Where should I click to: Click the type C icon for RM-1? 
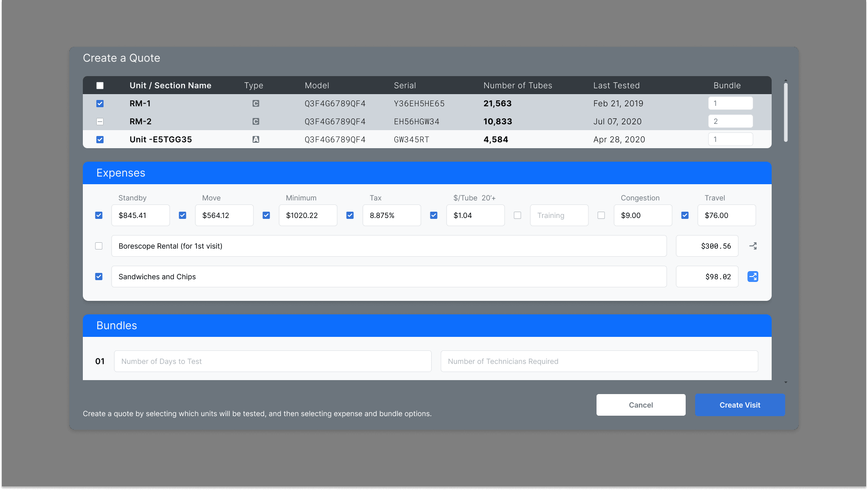tap(256, 104)
